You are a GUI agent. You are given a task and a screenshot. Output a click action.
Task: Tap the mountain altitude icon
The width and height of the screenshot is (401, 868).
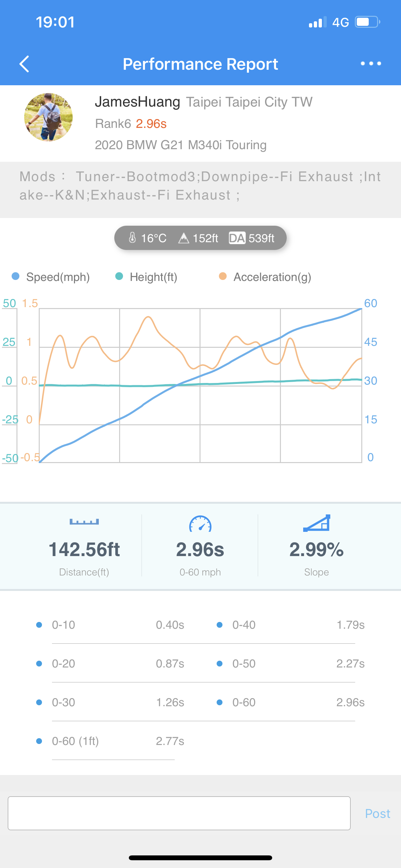pos(183,238)
